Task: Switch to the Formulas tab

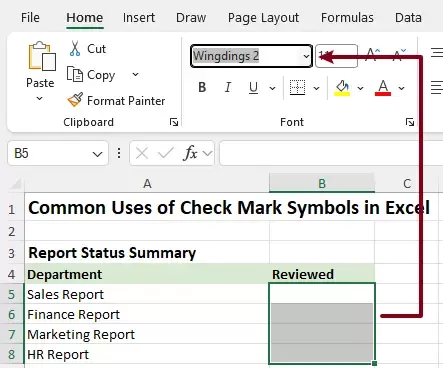Action: (x=347, y=18)
